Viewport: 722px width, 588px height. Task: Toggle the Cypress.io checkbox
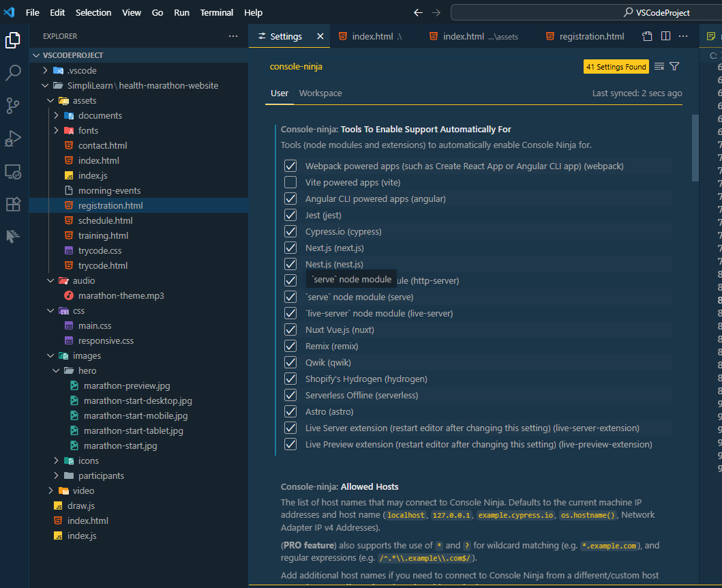point(290,231)
